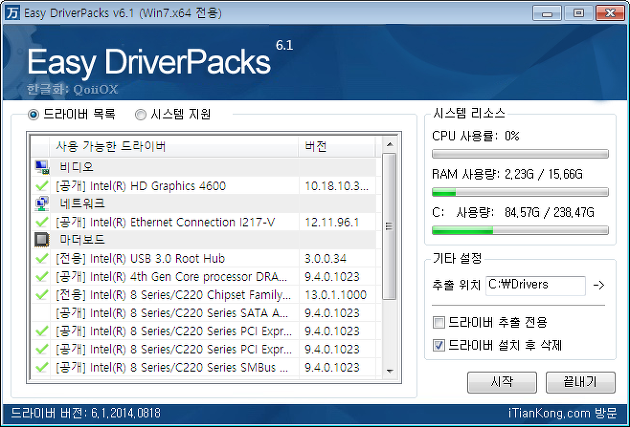Select the 비디오 category label

(76, 167)
